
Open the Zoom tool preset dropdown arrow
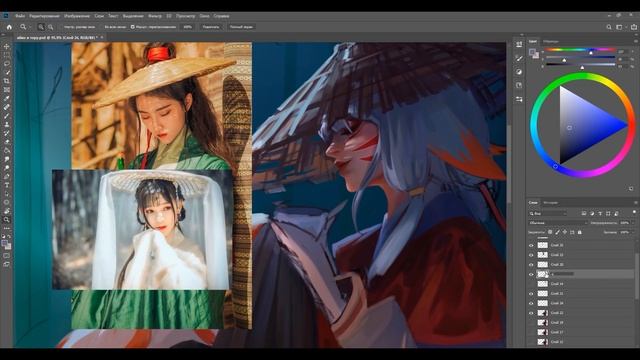pyautogui.click(x=30, y=27)
